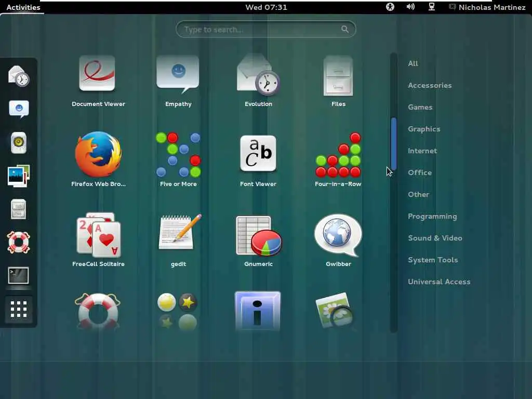Viewport: 532px width, 399px height.
Task: Launch Terminal from the dash
Action: [x=18, y=275]
